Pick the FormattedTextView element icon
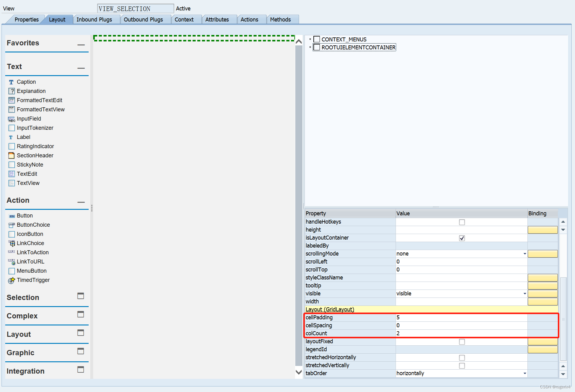The height and width of the screenshot is (392, 575). [11, 110]
